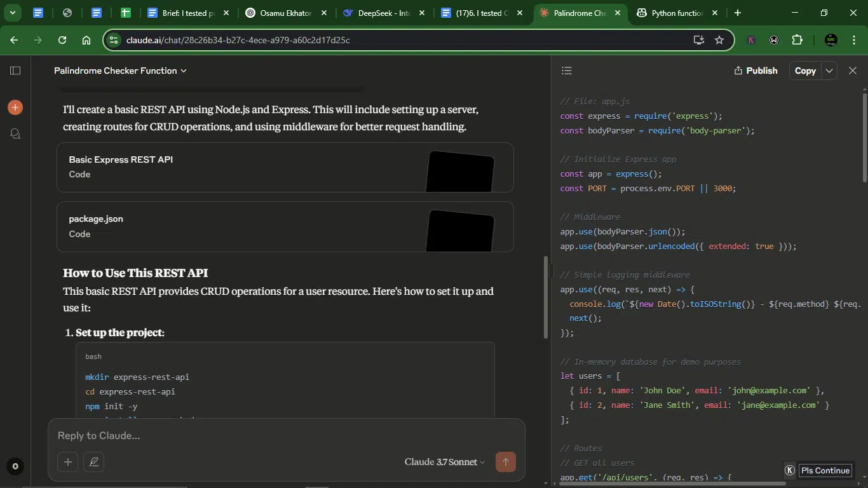Install app icon in address bar
Image resolution: width=868 pixels, height=488 pixels.
(698, 40)
